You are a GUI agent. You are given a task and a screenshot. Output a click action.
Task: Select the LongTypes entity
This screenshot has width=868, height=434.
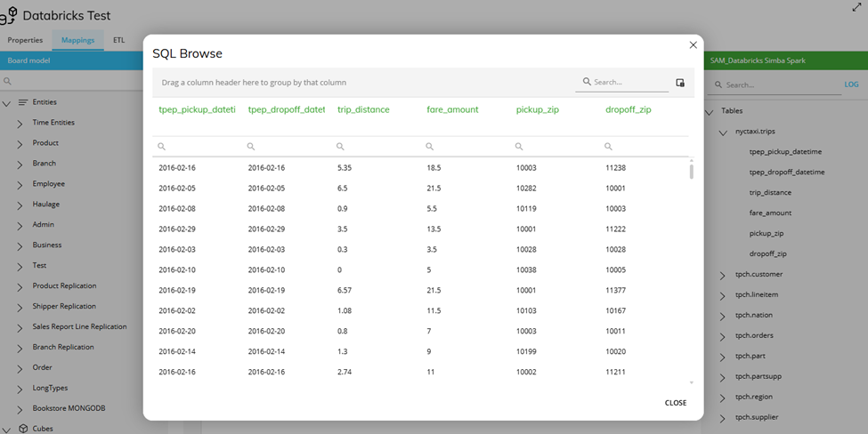pos(50,388)
